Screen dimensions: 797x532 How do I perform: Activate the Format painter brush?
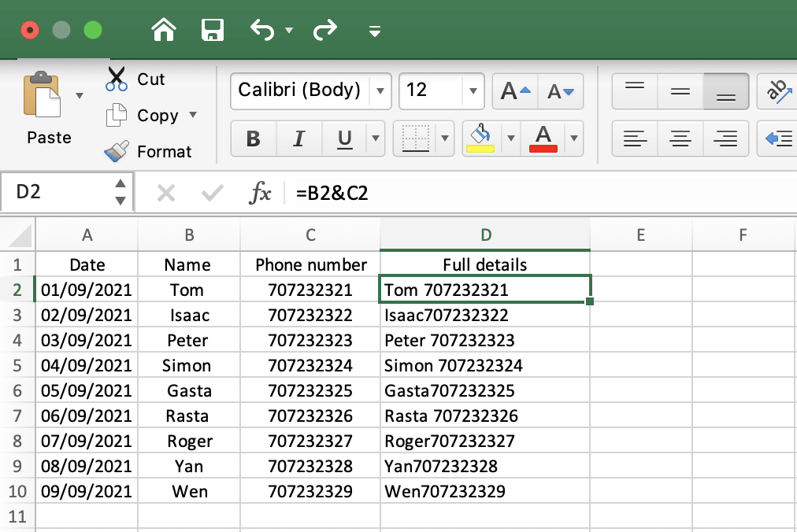(117, 151)
